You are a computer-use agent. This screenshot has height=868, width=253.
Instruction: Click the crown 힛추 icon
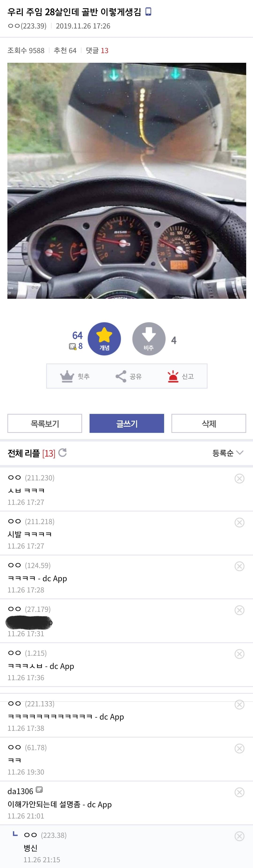pos(67,376)
